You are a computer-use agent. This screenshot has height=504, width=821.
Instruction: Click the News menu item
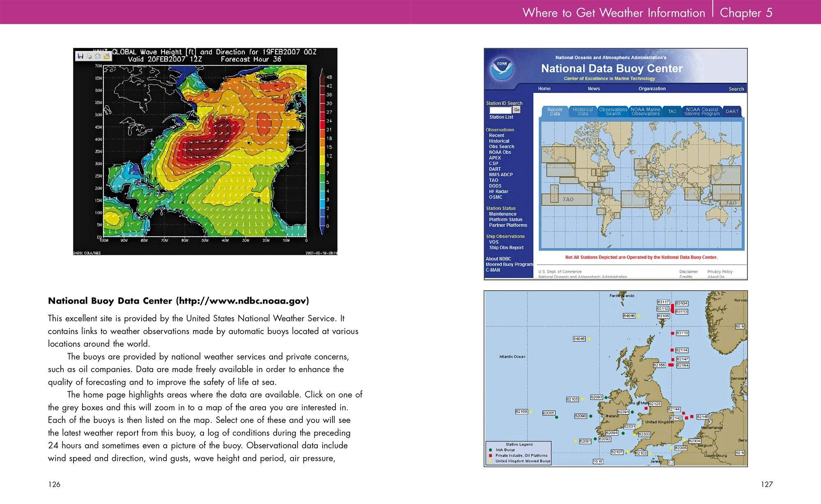click(x=594, y=89)
